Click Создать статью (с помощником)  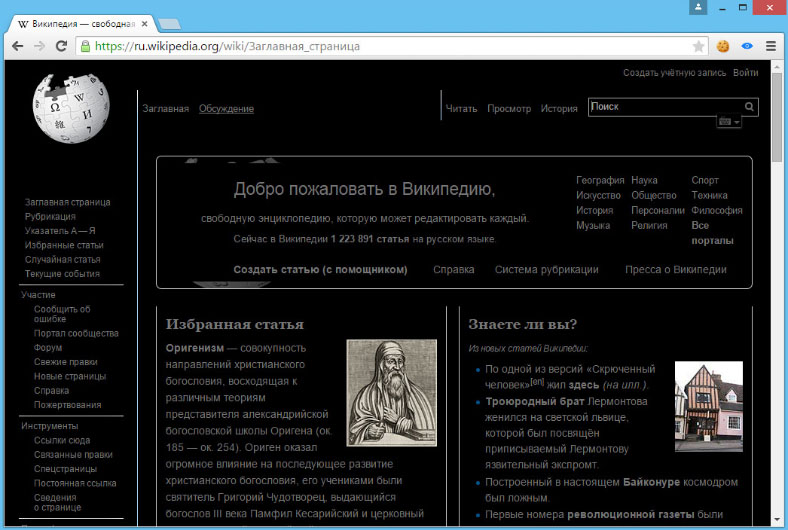point(320,270)
